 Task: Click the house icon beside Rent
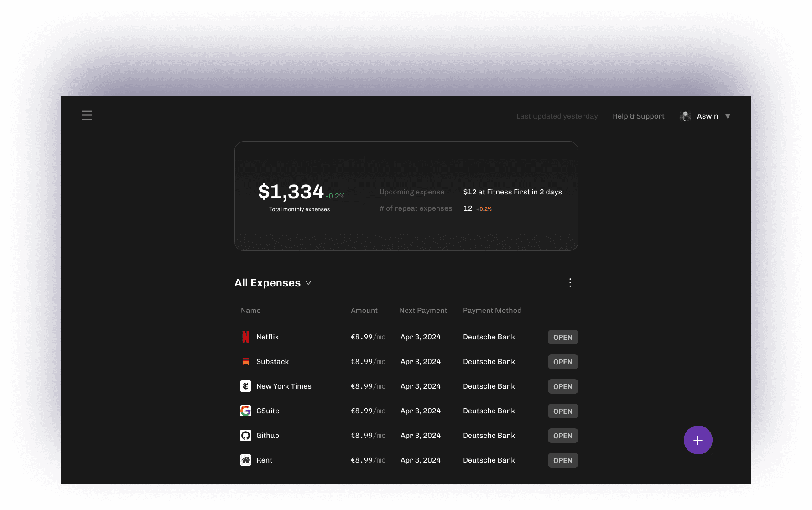click(245, 460)
